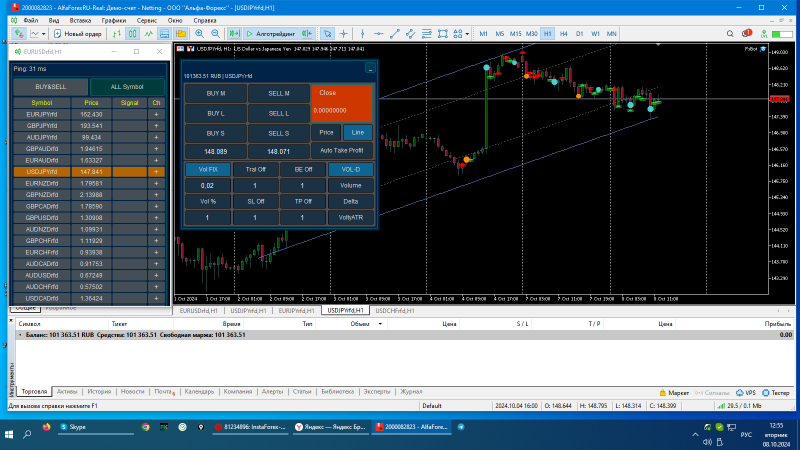Click the green LVL signal icon

tap(764, 34)
